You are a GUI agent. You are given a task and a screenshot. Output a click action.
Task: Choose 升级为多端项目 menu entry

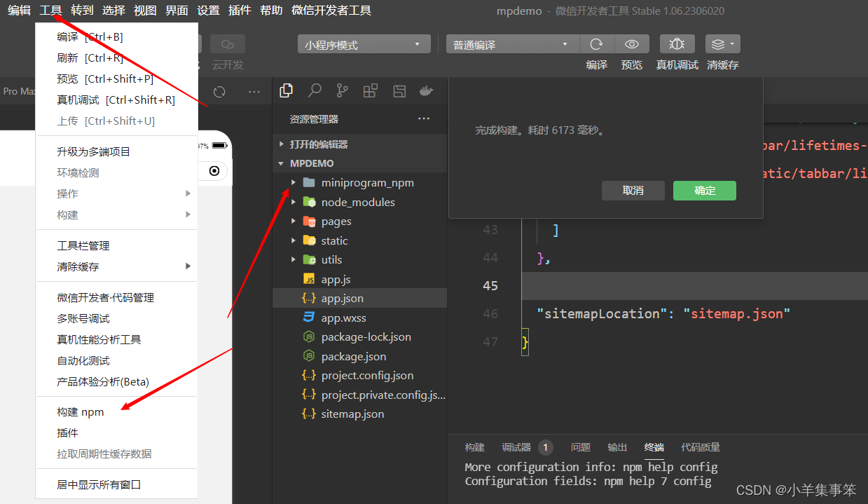pyautogui.click(x=117, y=151)
